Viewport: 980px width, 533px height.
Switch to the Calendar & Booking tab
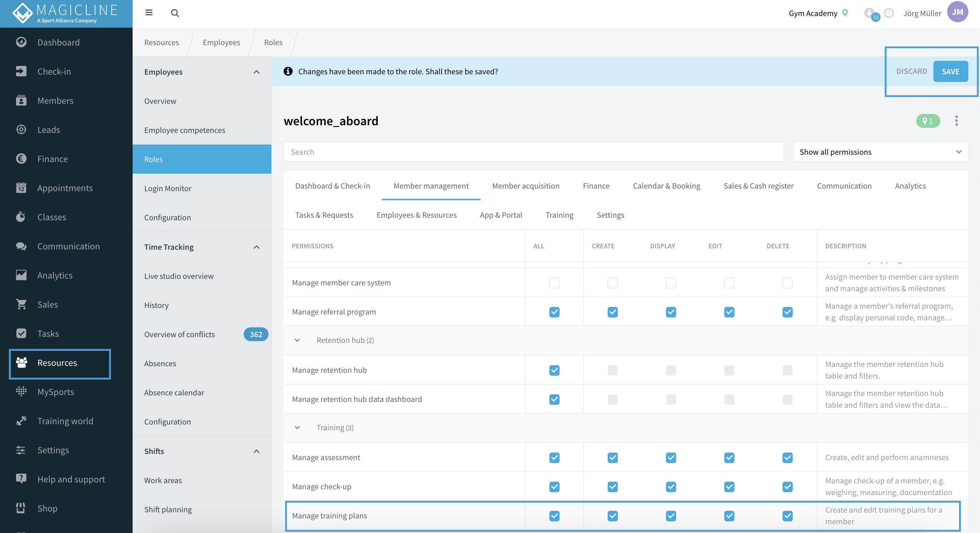666,186
